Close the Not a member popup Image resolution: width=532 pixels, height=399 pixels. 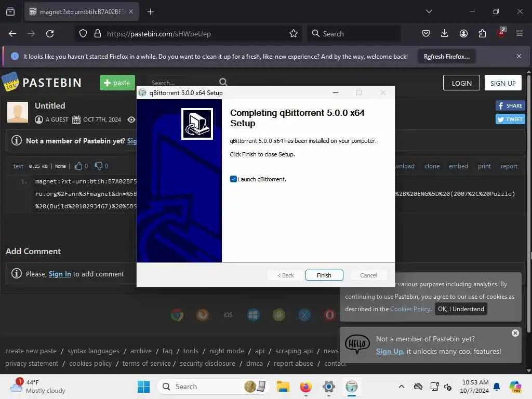pyautogui.click(x=515, y=333)
